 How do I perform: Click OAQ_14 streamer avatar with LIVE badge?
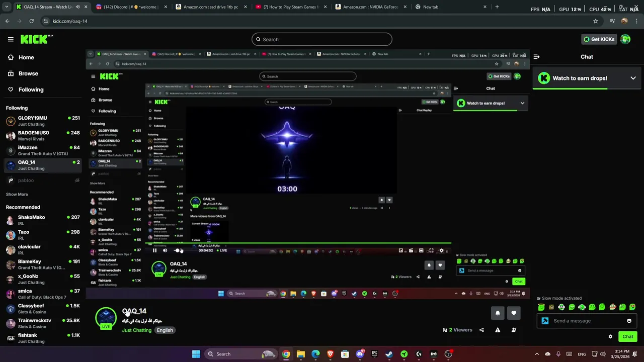[x=106, y=318]
